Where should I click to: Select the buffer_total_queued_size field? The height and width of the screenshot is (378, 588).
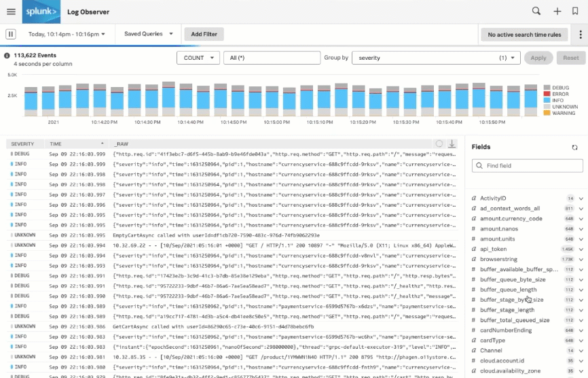(x=515, y=320)
